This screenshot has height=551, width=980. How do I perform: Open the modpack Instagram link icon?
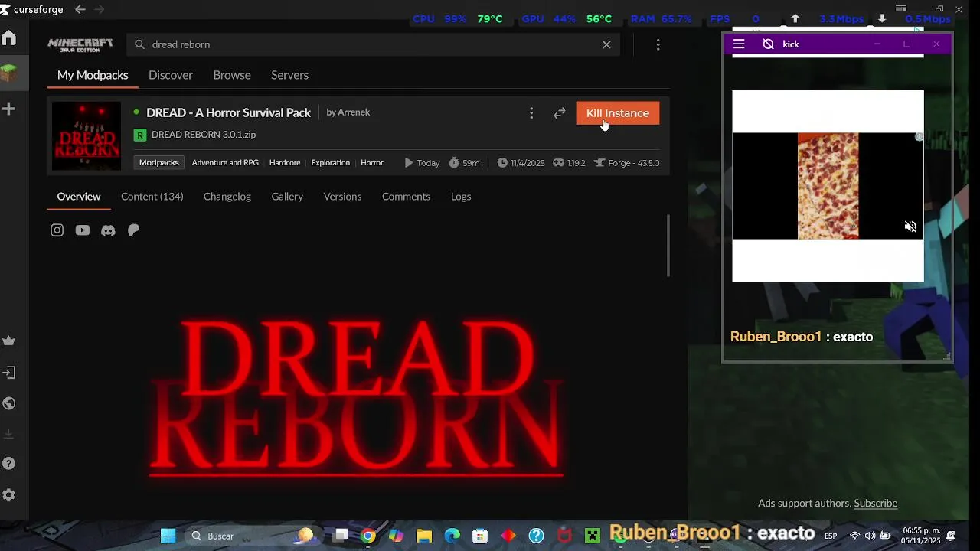[57, 230]
